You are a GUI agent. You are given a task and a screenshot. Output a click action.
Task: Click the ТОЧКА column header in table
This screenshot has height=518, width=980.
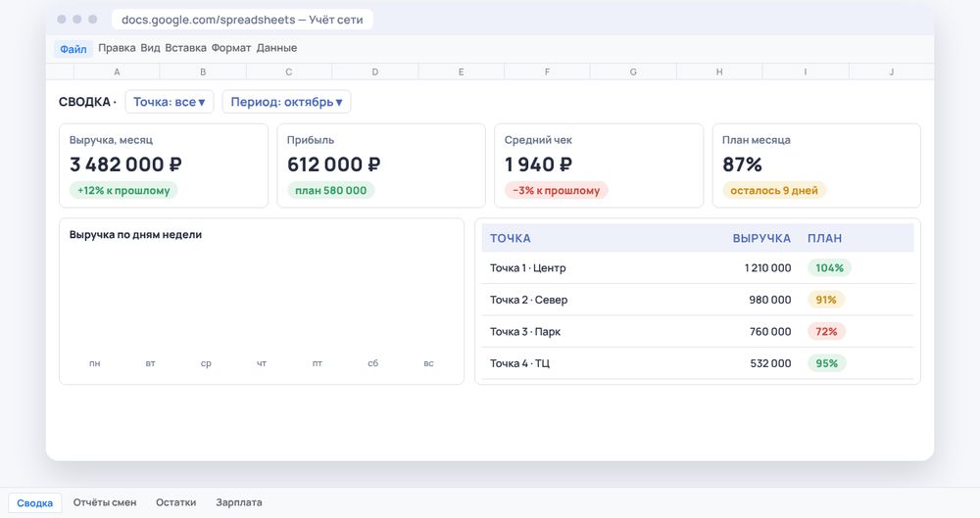coord(510,238)
